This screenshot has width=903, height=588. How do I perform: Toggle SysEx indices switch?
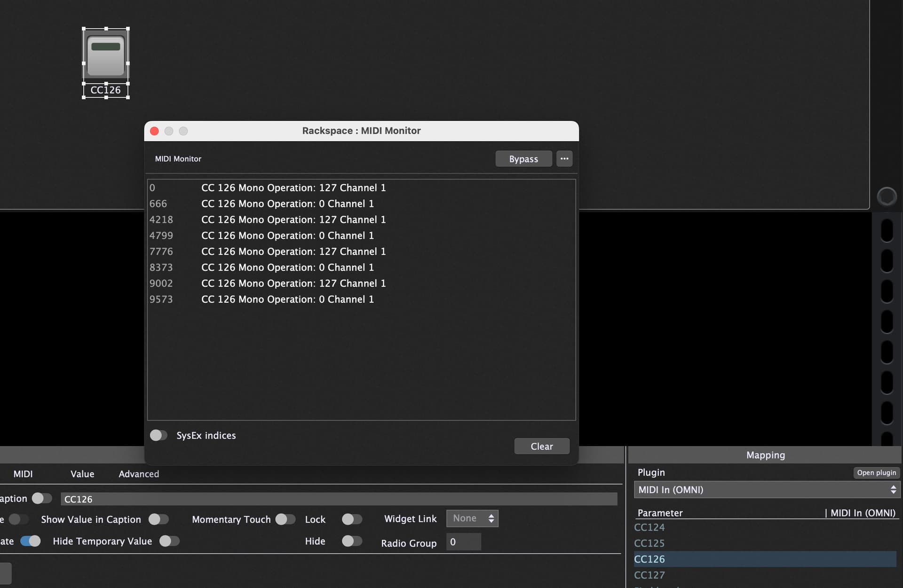158,435
